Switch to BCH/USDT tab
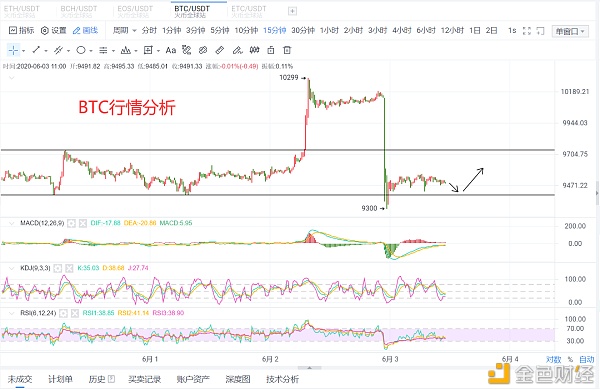 point(78,11)
